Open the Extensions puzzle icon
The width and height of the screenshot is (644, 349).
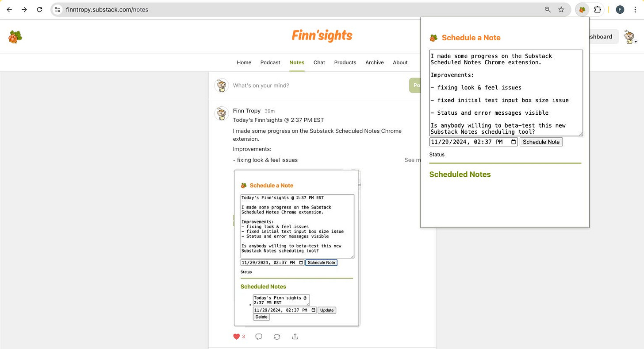pyautogui.click(x=598, y=9)
